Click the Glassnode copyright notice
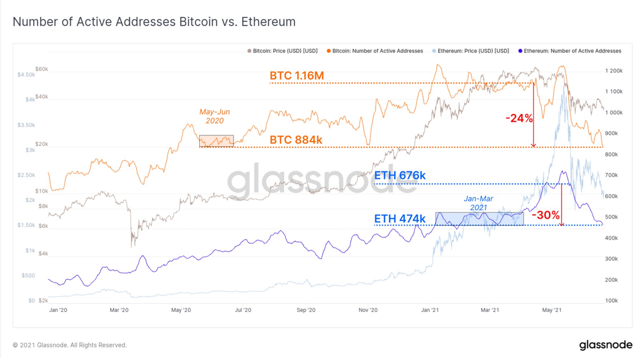The image size is (644, 358). [70, 345]
